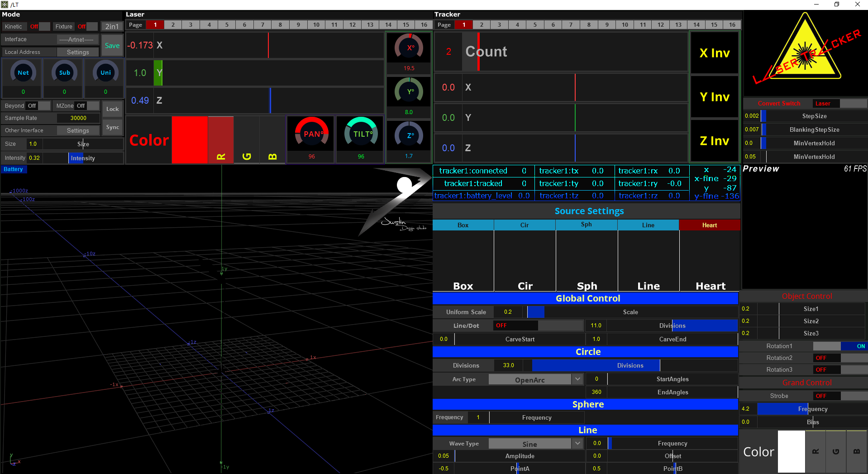This screenshot has height=474, width=868.
Task: Click the Uni knob
Action: (105, 72)
